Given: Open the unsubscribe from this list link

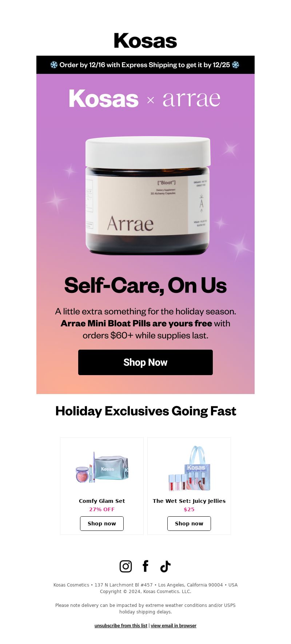Looking at the screenshot, I should [121, 625].
